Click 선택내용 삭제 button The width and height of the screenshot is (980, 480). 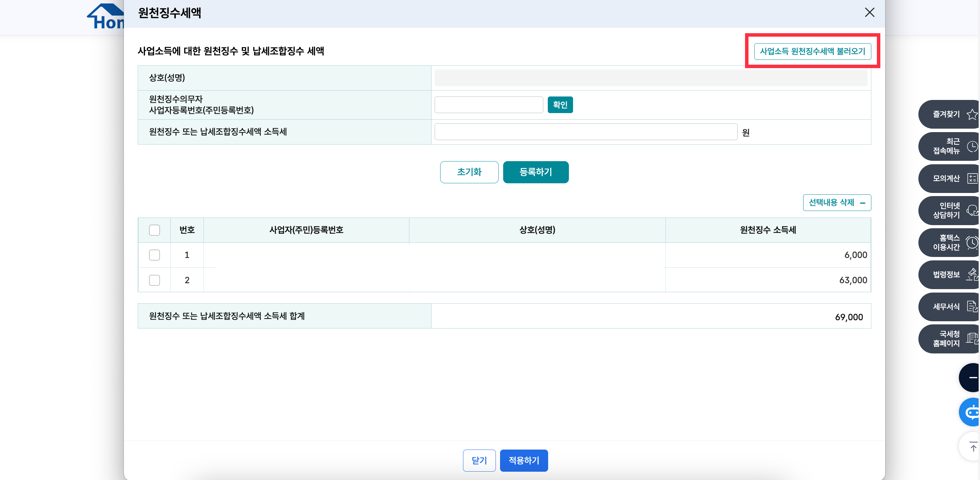tap(837, 203)
